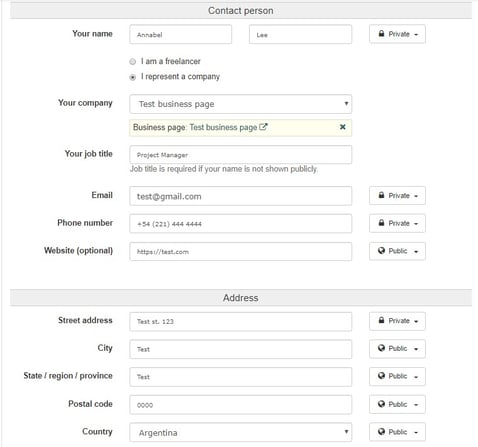Follow the Test business page link
Screen dimensions: 478x447
tap(223, 127)
